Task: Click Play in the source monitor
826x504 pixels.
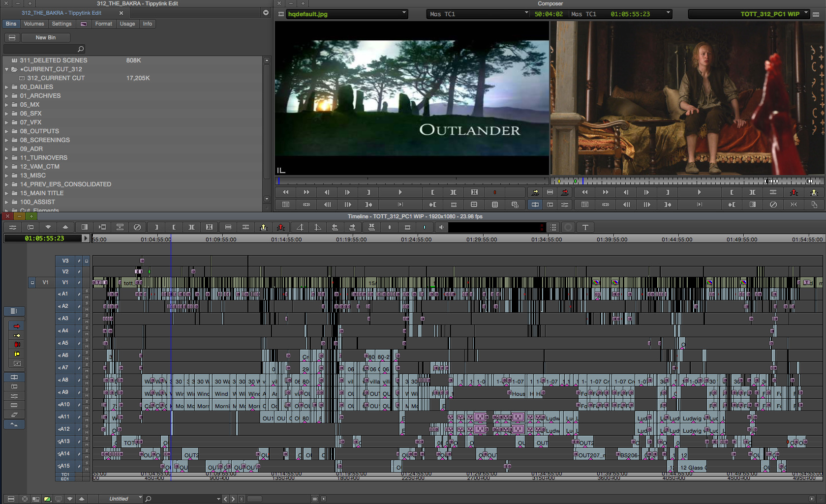Action: [x=400, y=192]
